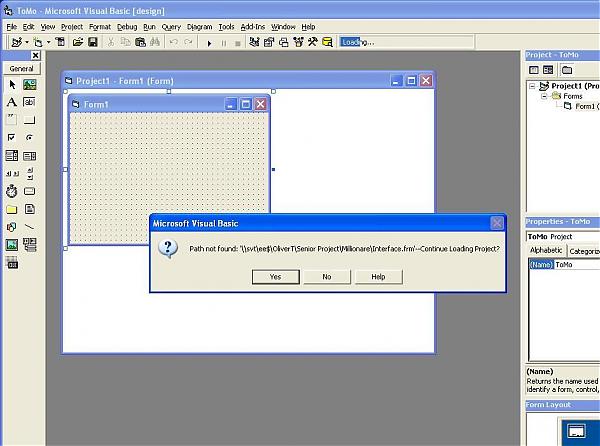Select the ComboBox control tool
The height and width of the screenshot is (446, 600).
point(12,156)
